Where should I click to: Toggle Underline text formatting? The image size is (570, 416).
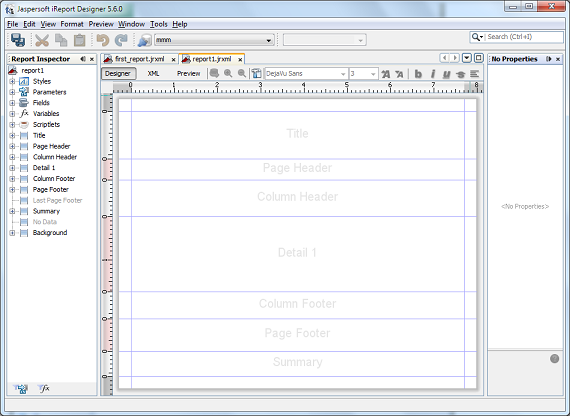pyautogui.click(x=446, y=74)
